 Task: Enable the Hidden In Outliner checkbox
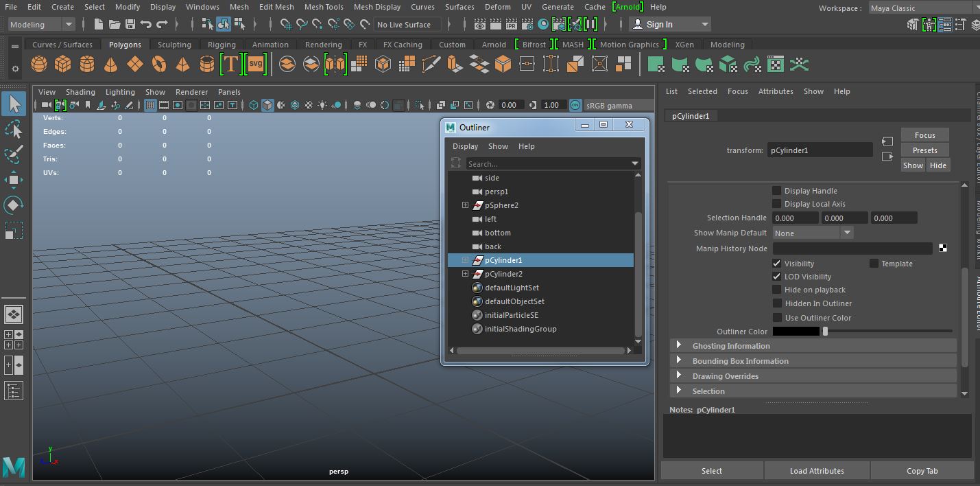777,303
